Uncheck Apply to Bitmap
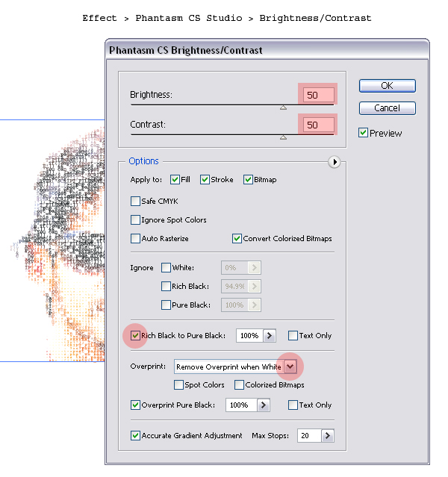This screenshot has height=477, width=448. (248, 179)
